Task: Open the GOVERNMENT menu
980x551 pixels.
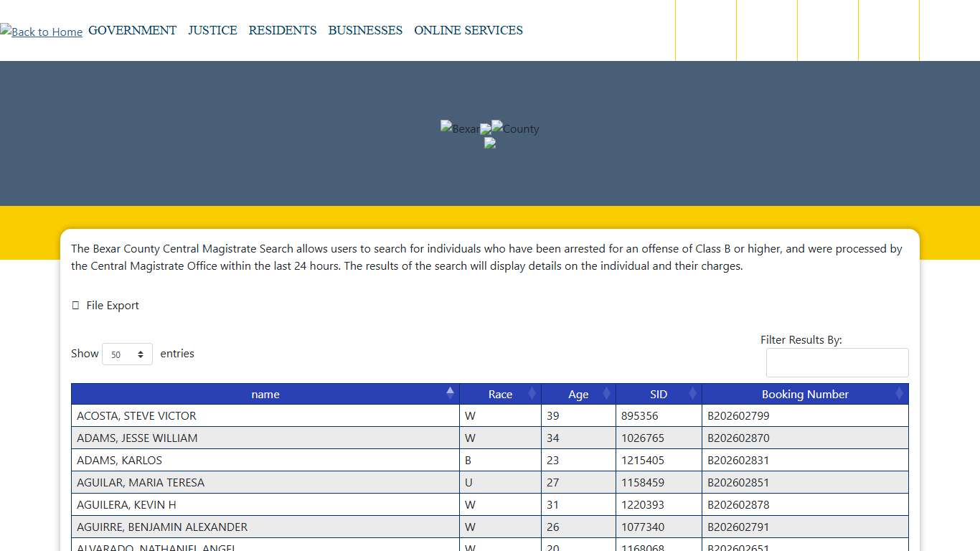Action: click(x=132, y=30)
